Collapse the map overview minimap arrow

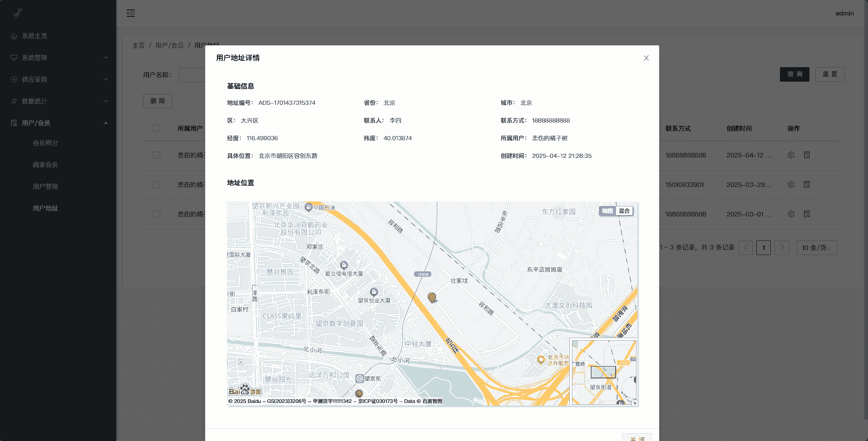pos(634,402)
